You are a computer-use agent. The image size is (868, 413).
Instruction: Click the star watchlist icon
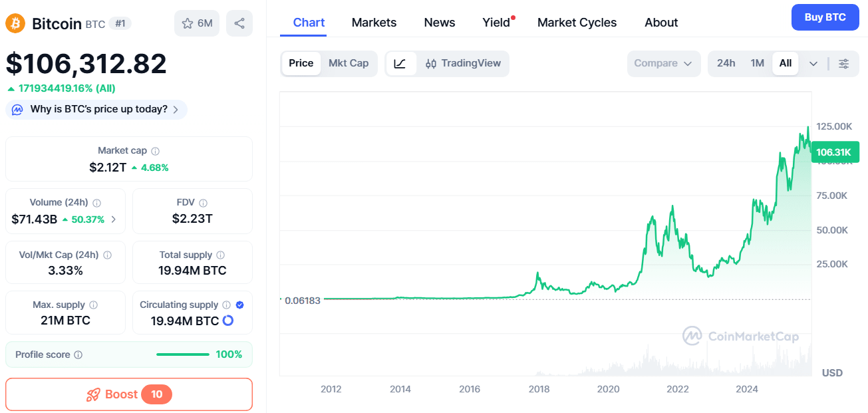188,24
